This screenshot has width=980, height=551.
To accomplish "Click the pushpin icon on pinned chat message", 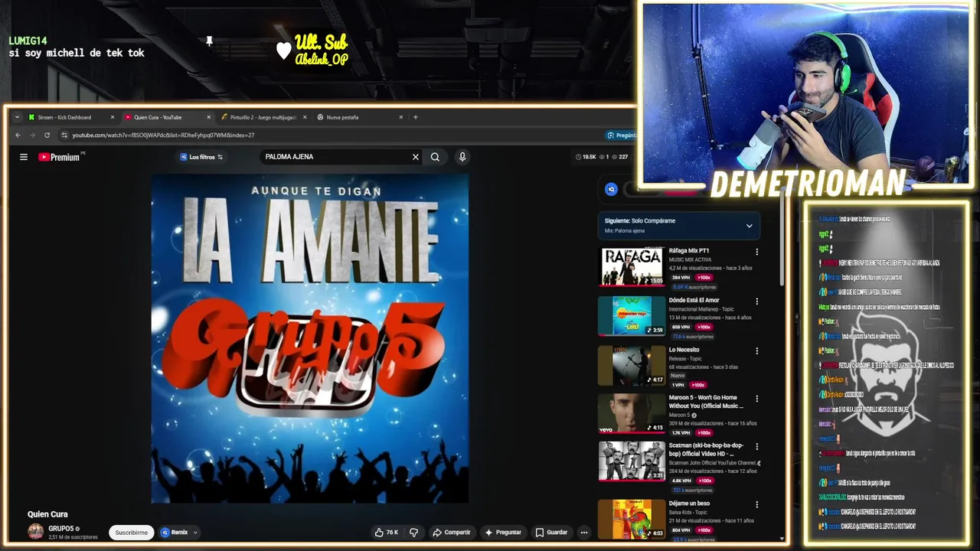I will (209, 41).
